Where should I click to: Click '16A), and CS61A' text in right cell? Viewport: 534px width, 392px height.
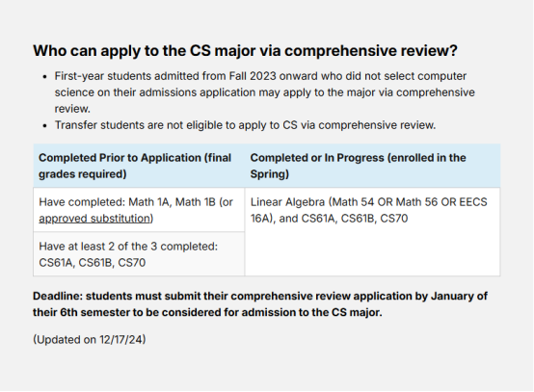tap(293, 219)
